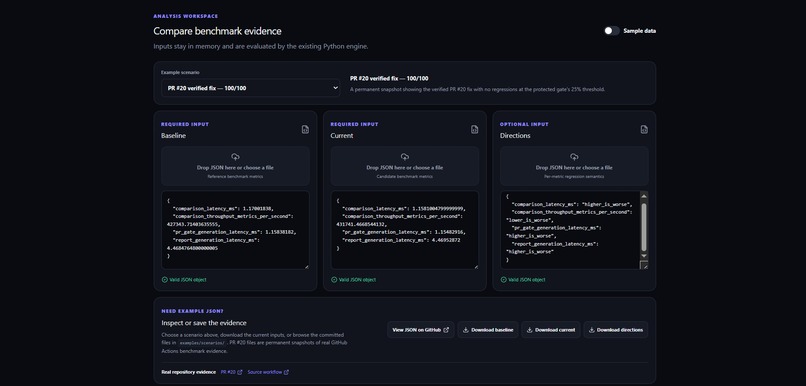Click the Download directions button
Image resolution: width=806 pixels, height=386 pixels.
pos(616,330)
